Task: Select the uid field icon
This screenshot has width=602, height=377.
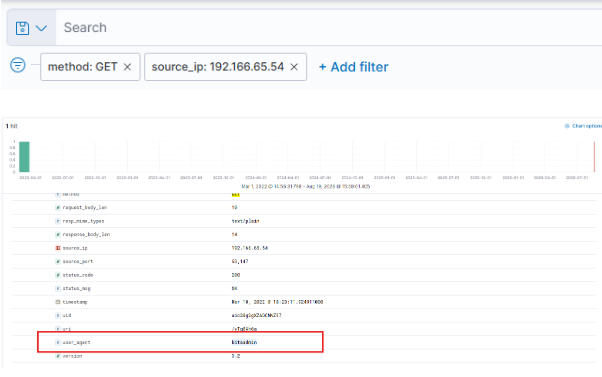Action: pos(58,316)
